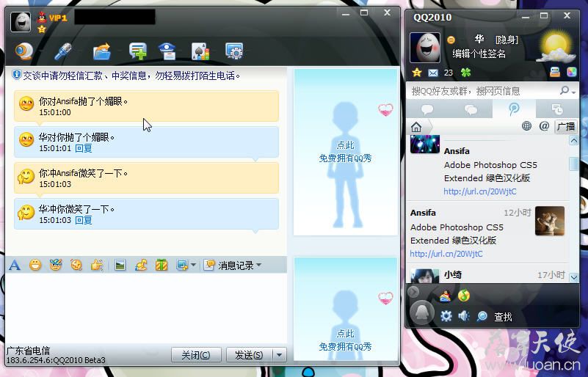The image size is (588, 377).
Task: Open the search magnifier dropdown in QQ2010 panel
Action: click(x=567, y=90)
